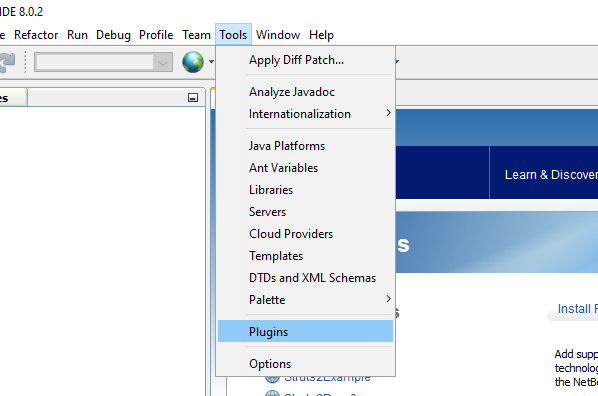Viewport: 598px width, 396px height.
Task: Open the Plugins menu entry
Action: tap(305, 332)
